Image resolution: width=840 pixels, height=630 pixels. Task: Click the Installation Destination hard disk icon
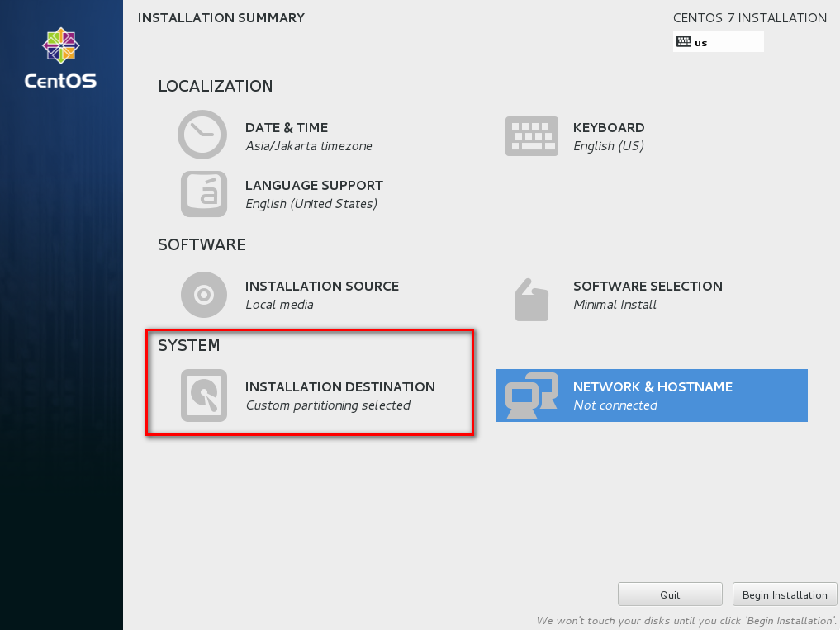(203, 396)
